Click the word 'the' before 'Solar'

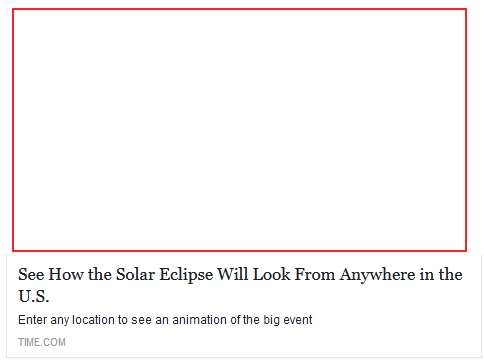[100, 275]
